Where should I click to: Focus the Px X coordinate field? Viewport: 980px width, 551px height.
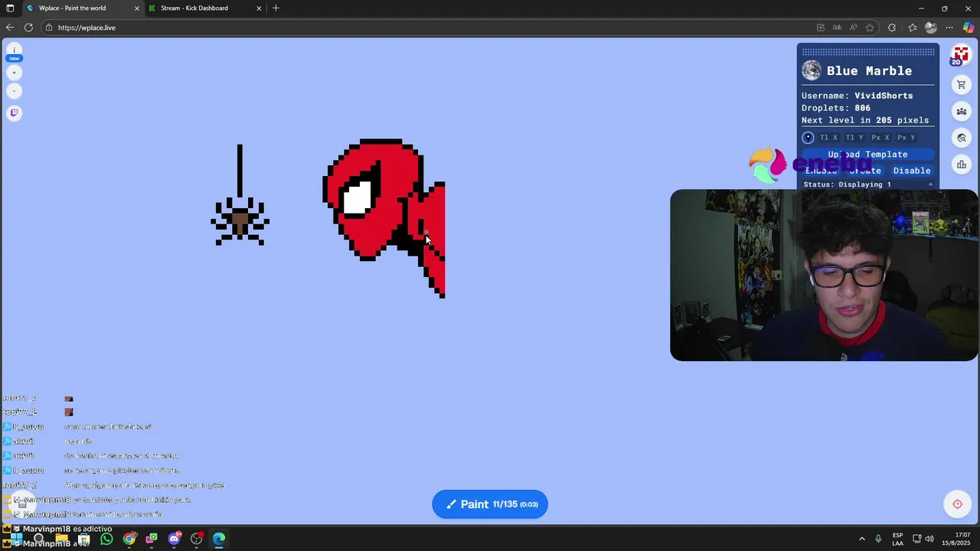[x=880, y=138]
